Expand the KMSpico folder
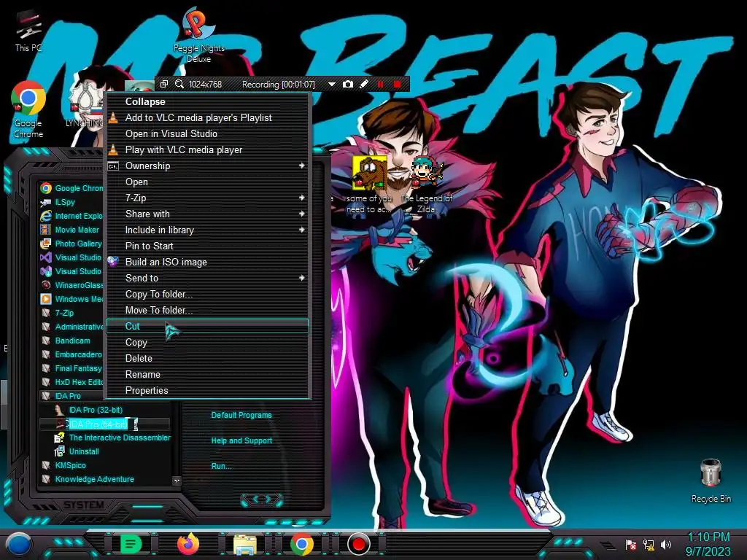Viewport: 747px width, 560px height. pos(70,465)
